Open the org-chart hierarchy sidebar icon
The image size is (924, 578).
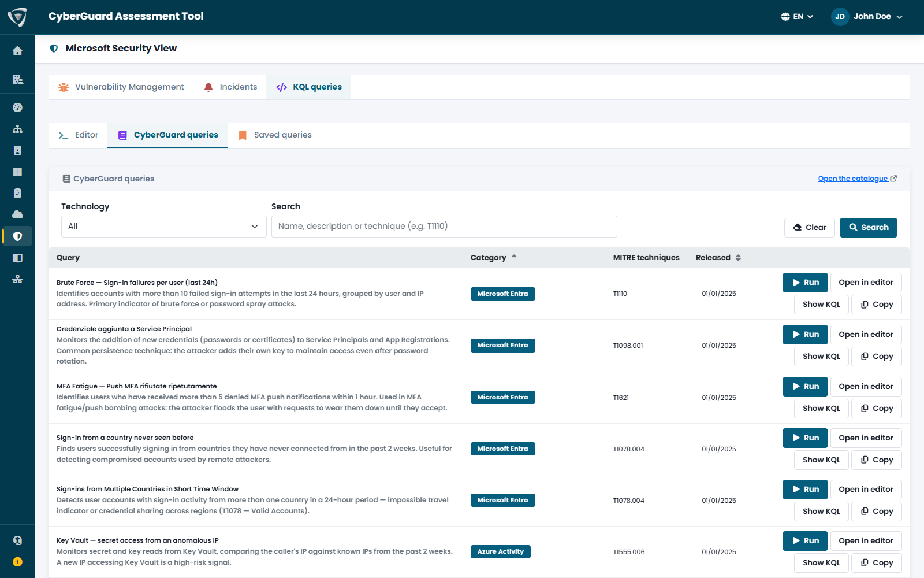tap(17, 129)
